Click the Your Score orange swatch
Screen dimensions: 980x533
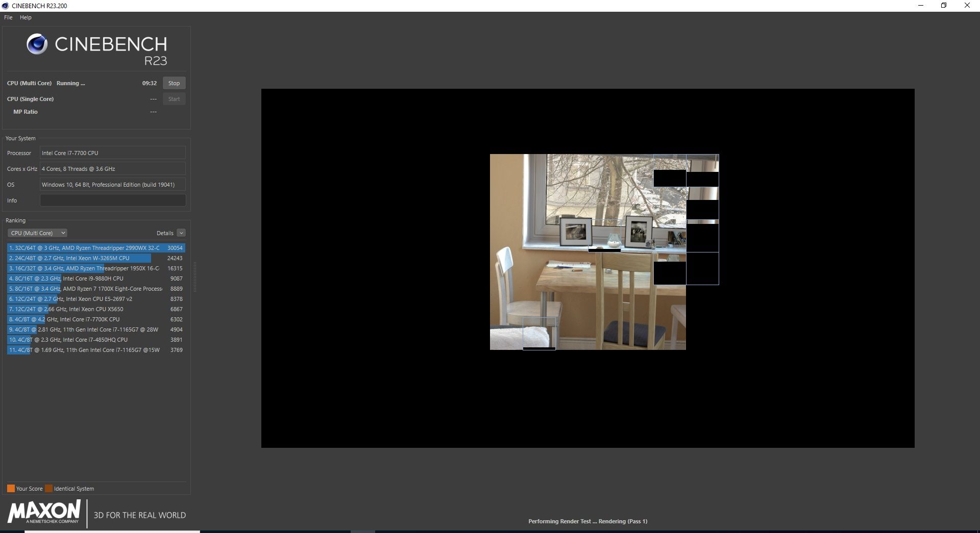click(x=11, y=489)
